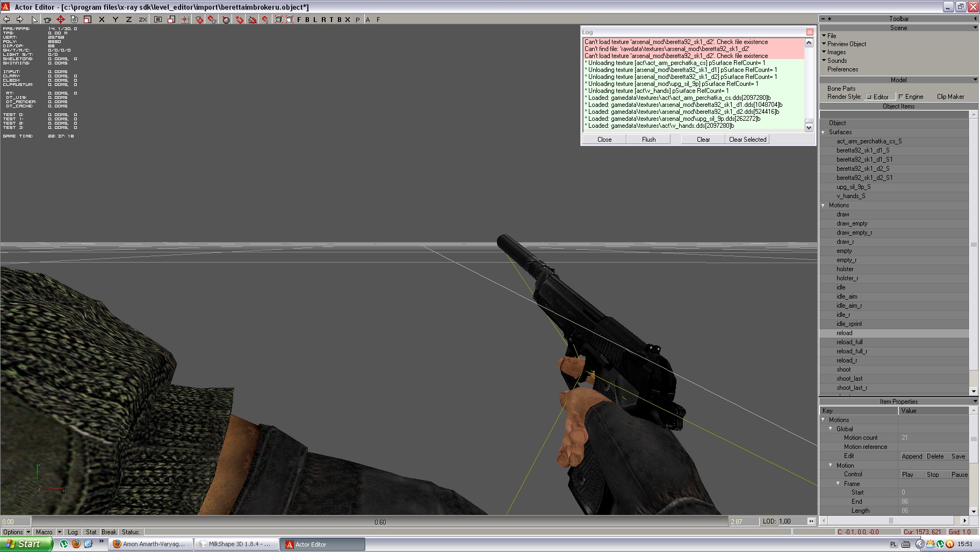980x552 pixels.
Task: Open the Options menu in status bar
Action: [16, 532]
